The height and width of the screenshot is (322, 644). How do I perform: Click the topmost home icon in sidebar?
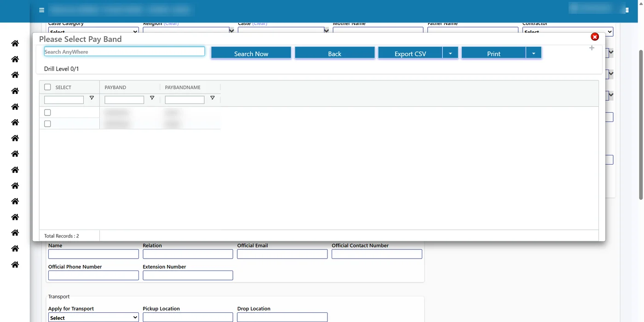15,43
